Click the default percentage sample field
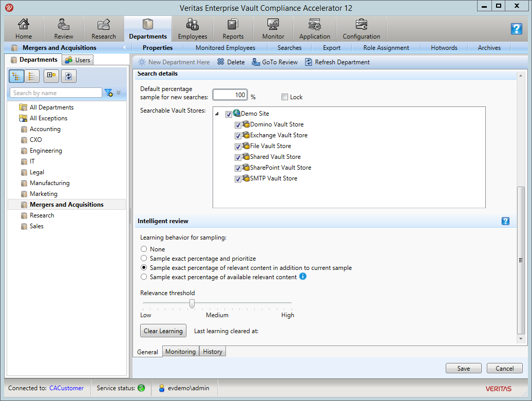This screenshot has height=401, width=532. tap(230, 95)
